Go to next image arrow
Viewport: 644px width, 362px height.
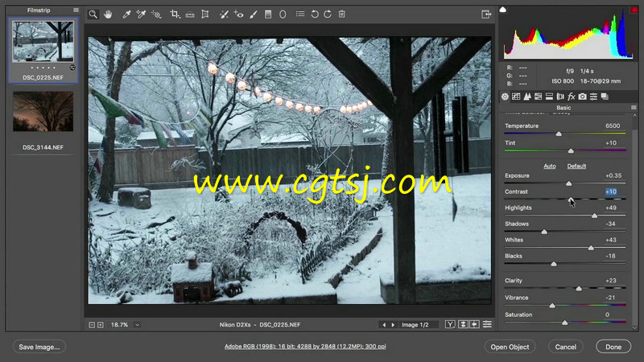pos(393,325)
